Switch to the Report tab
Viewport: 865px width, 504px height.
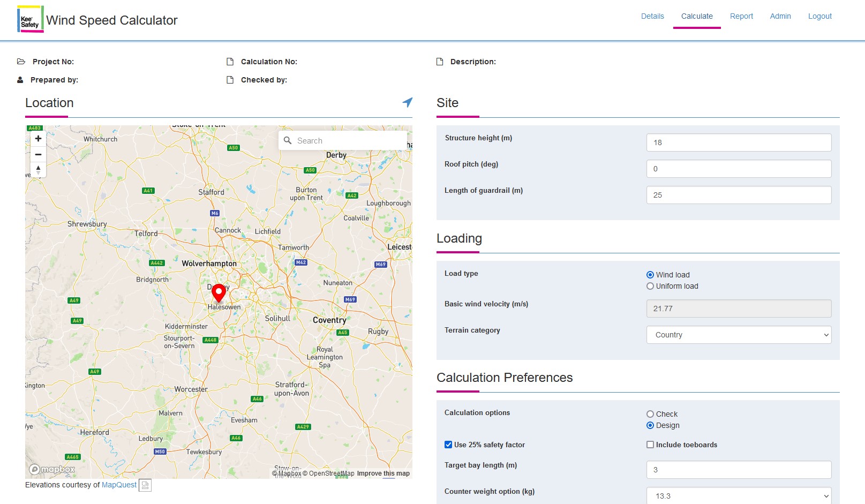741,16
